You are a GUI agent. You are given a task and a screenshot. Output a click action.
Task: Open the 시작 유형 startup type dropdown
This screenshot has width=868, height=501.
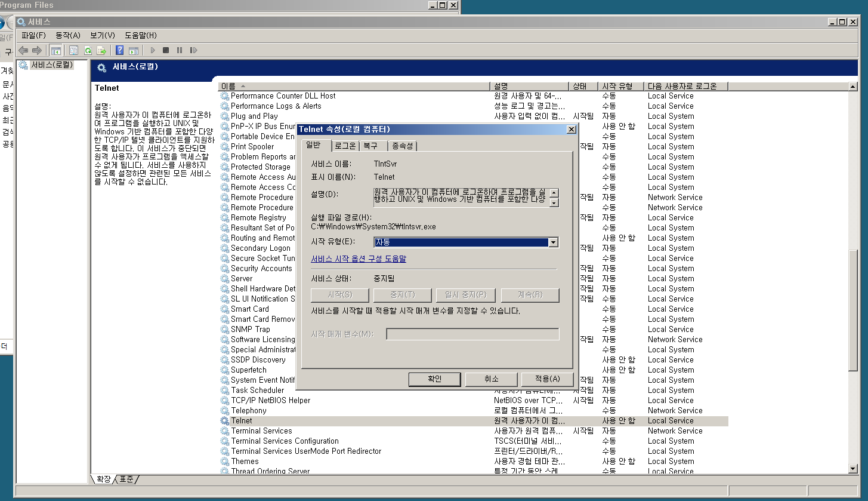pos(554,242)
